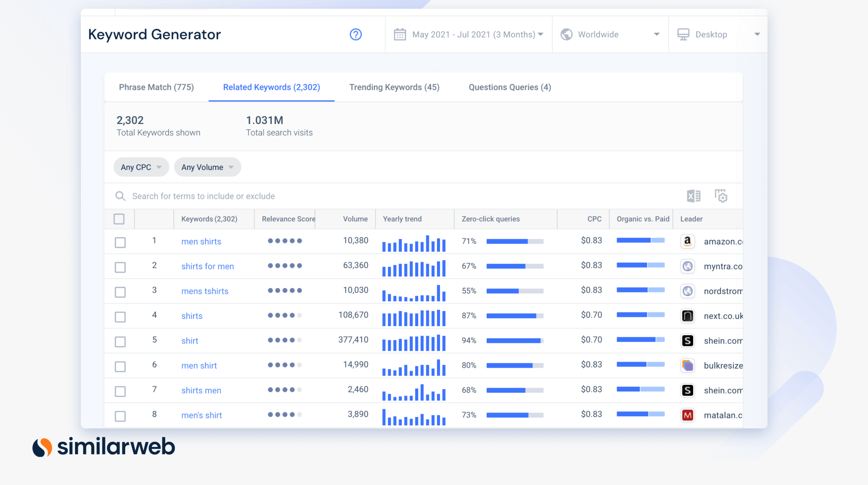Check the shirts men row checkbox
This screenshot has height=485, width=868.
pyautogui.click(x=120, y=391)
